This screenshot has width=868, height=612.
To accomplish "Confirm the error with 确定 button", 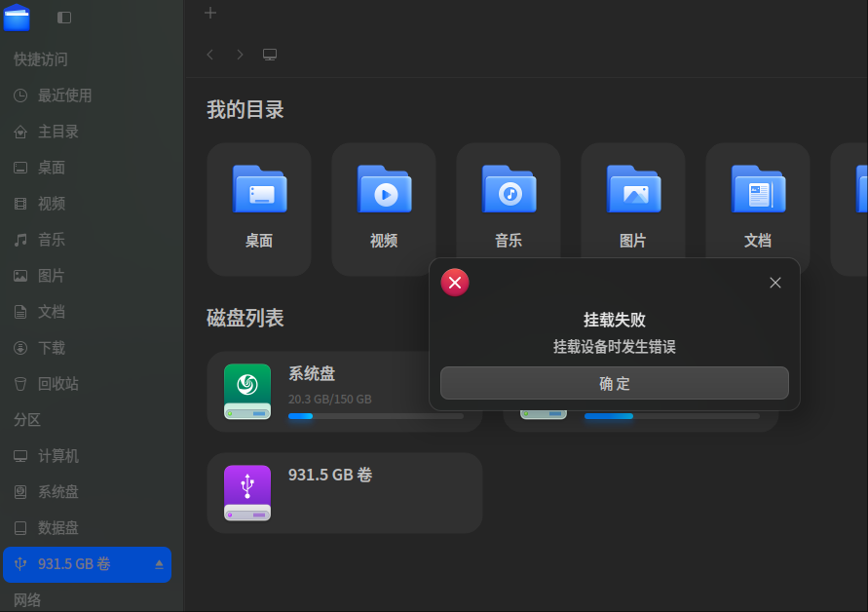I will 615,383.
